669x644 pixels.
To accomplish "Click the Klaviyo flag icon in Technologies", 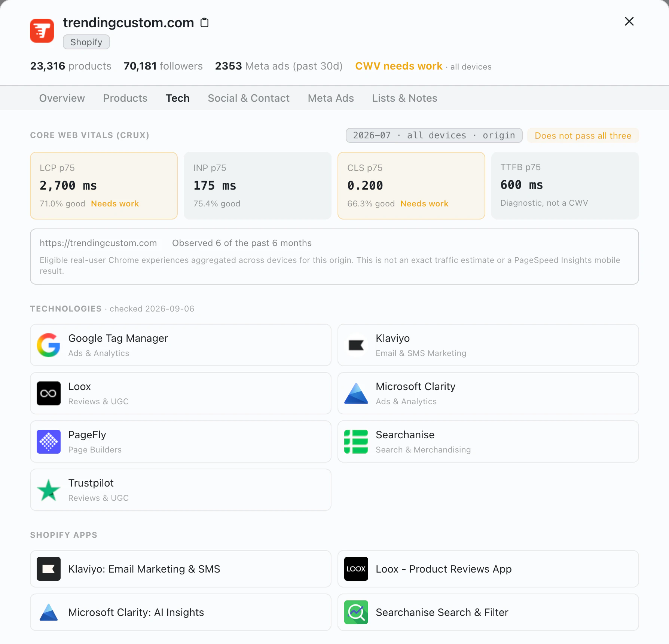I will (x=356, y=345).
